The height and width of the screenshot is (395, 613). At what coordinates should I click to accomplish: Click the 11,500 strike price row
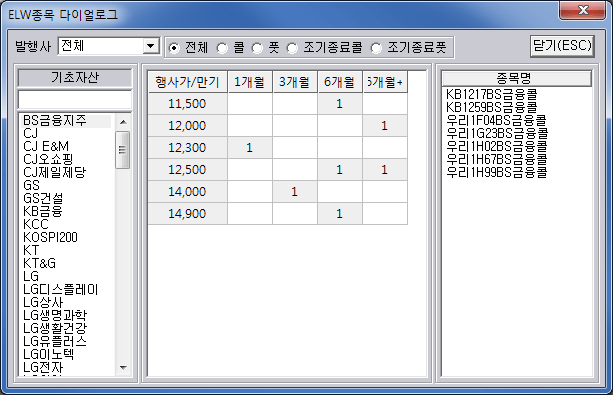tap(188, 104)
